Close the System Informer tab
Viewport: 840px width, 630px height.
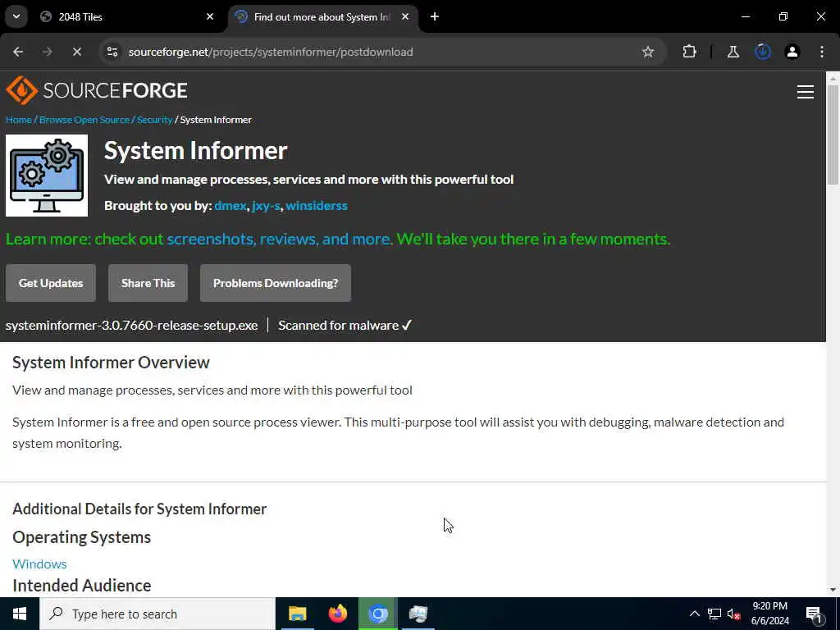(x=405, y=16)
